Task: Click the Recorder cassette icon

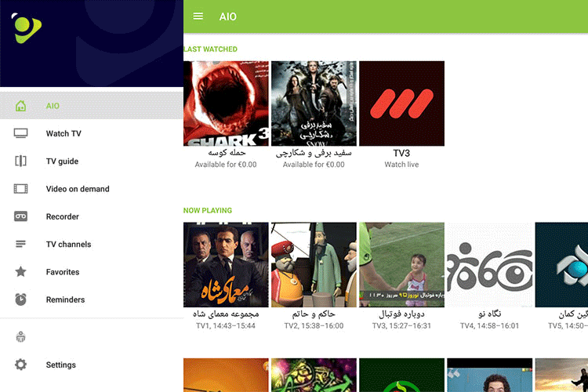Action: (20, 216)
